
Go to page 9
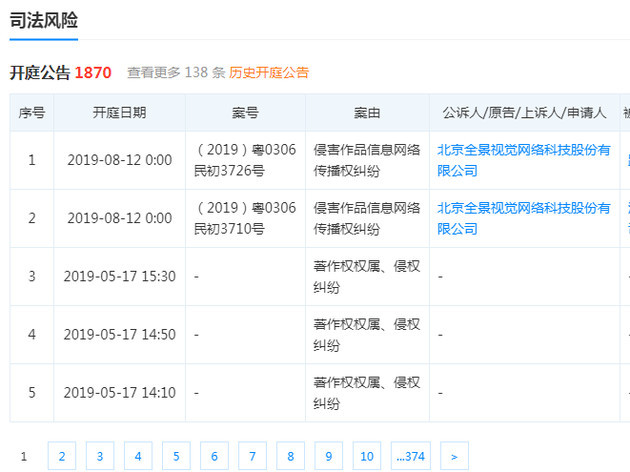click(329, 456)
